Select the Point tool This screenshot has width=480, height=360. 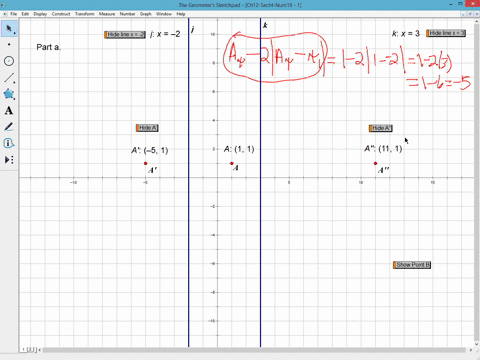tap(9, 44)
